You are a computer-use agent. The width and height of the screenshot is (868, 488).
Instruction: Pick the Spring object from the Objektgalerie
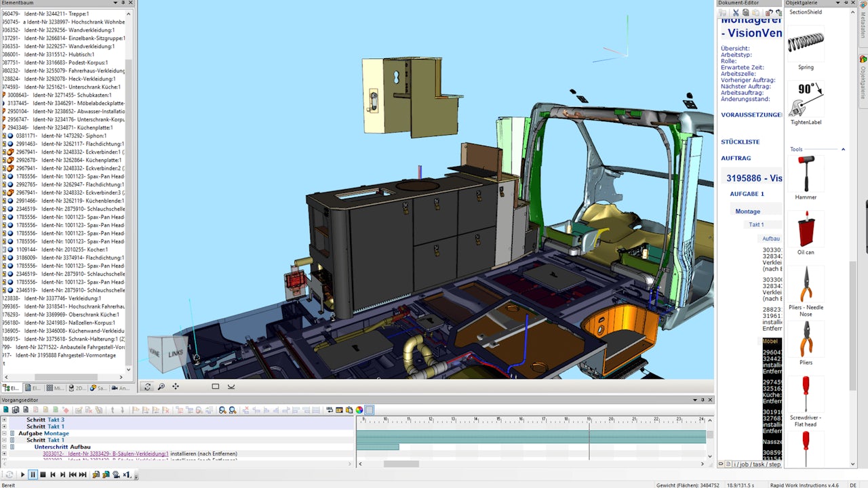click(806, 44)
